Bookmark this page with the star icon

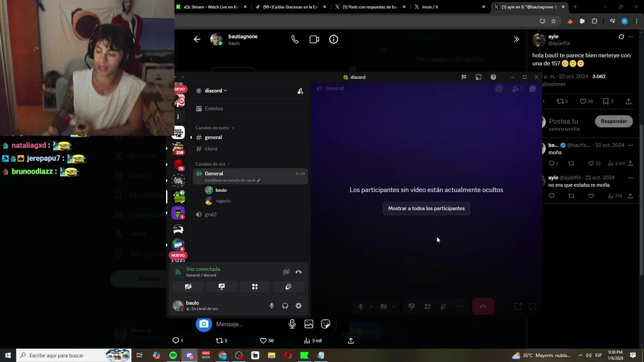coord(553,21)
